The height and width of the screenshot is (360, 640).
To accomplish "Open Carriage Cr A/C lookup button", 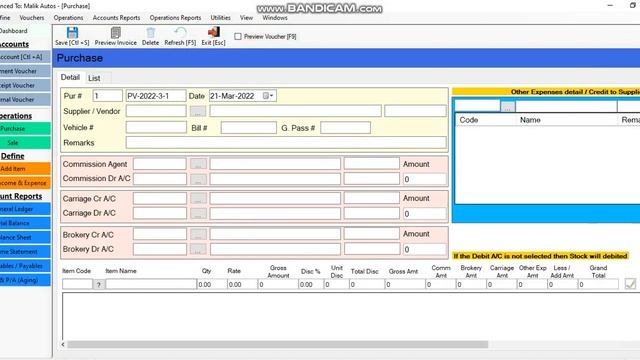I will click(x=198, y=198).
